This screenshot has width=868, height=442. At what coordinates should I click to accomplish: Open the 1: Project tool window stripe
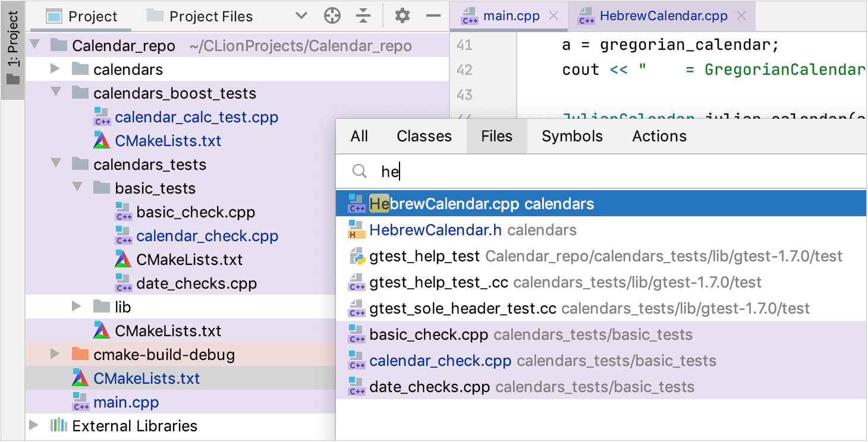pyautogui.click(x=12, y=49)
